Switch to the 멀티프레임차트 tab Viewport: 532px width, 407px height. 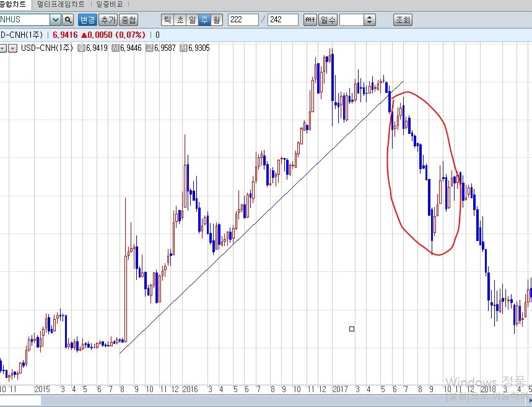point(61,4)
